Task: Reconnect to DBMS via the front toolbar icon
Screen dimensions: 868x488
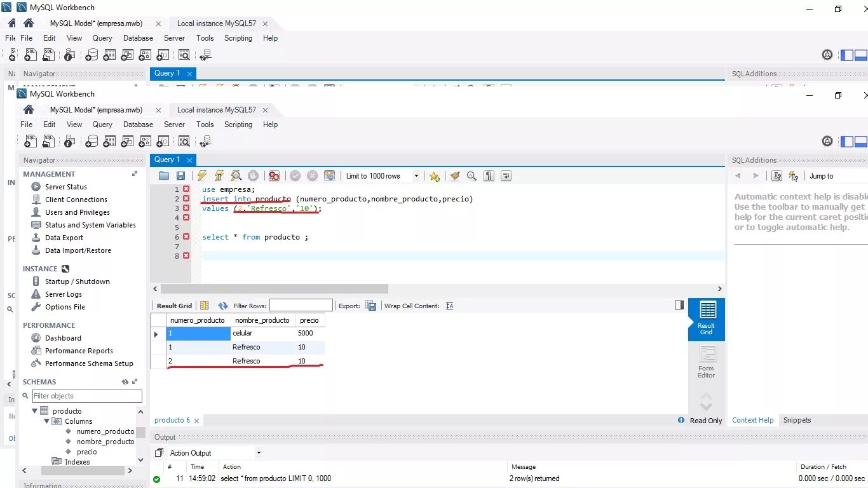Action: click(x=205, y=141)
